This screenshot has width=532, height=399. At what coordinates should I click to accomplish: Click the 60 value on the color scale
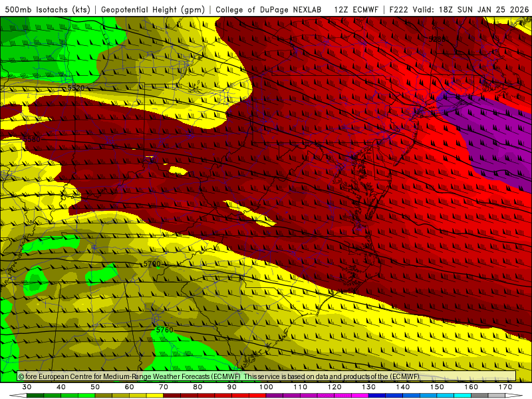(x=129, y=387)
